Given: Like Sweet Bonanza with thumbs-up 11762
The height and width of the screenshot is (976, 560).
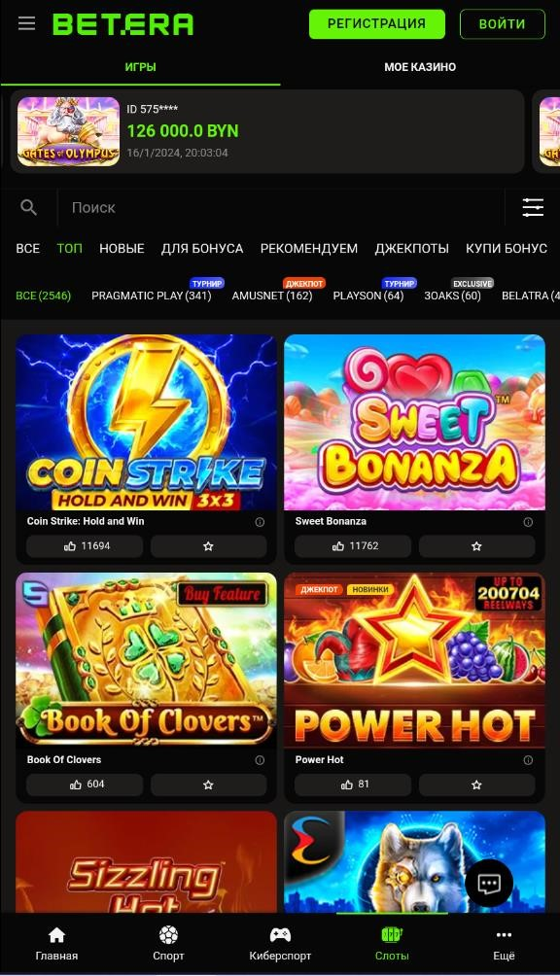Looking at the screenshot, I should (x=352, y=546).
